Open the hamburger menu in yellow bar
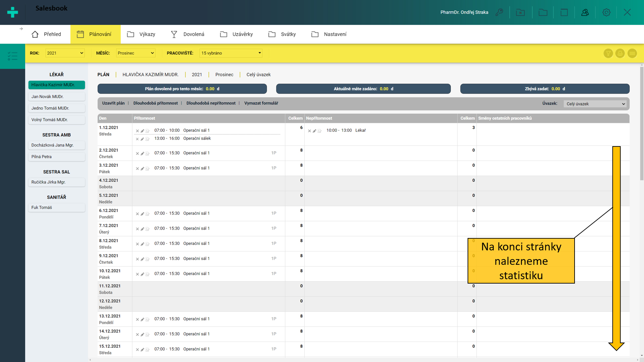644x362 pixels. [x=632, y=53]
